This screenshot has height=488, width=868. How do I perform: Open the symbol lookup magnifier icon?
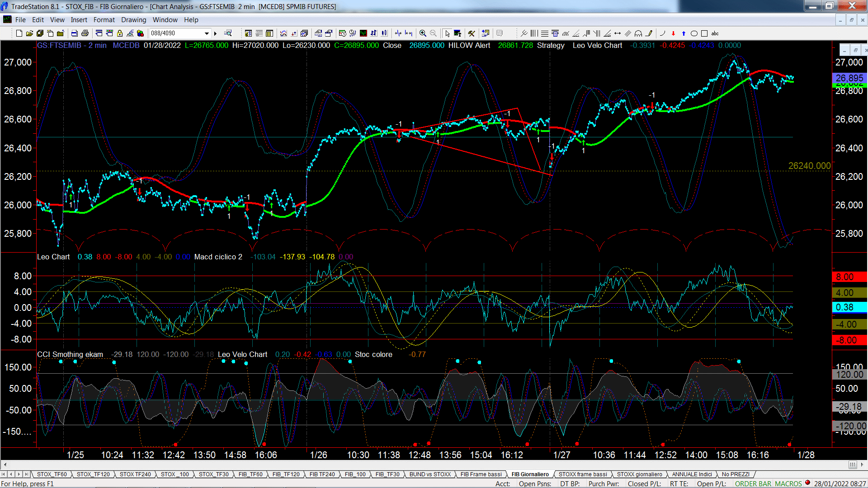[x=228, y=33]
